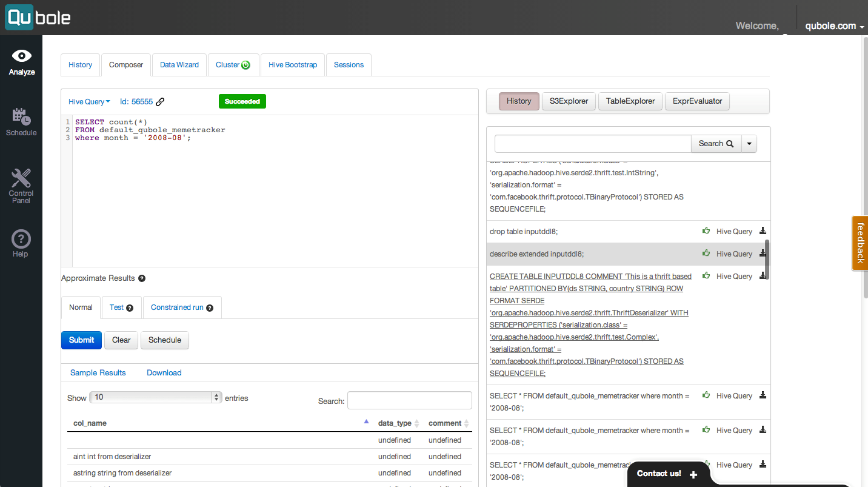The height and width of the screenshot is (487, 868).
Task: Download results for describe extended inputddl8
Action: coord(763,253)
